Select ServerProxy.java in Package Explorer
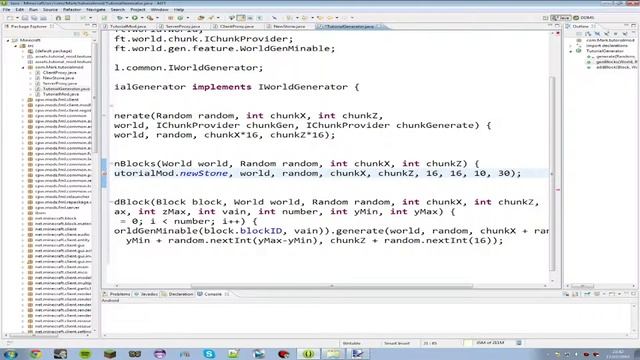This screenshot has height=360, width=640. coord(60,83)
